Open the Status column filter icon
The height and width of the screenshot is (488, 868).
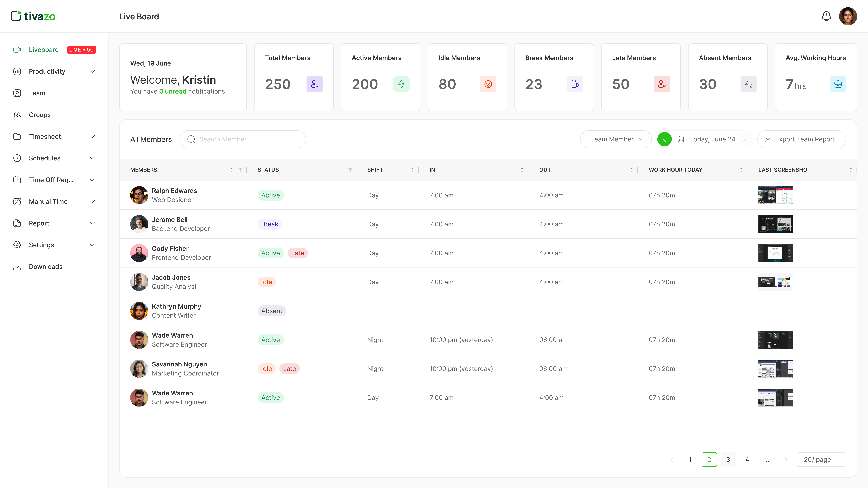point(350,170)
